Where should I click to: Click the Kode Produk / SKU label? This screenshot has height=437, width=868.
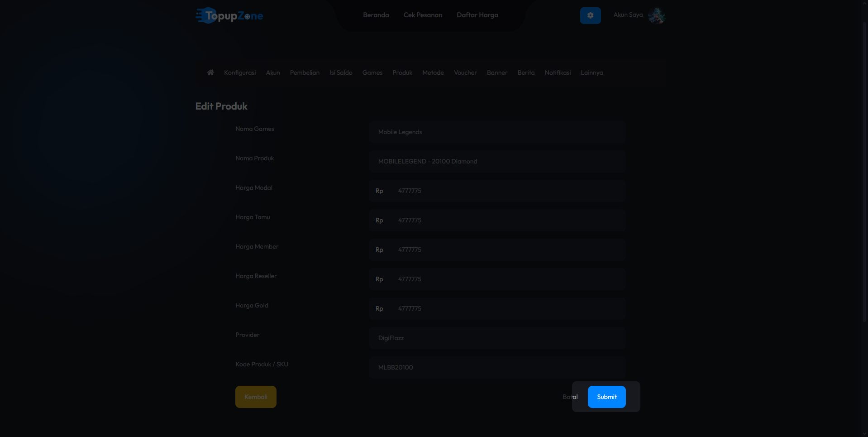(x=262, y=364)
